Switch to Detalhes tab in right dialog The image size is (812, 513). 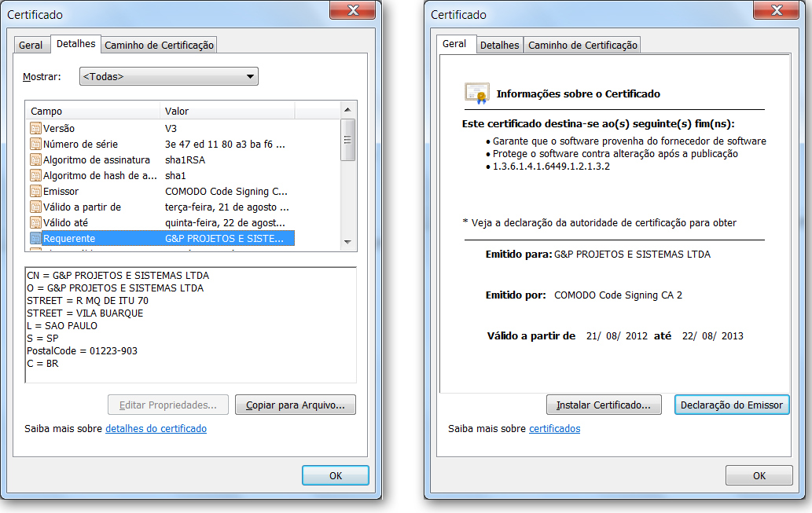[499, 45]
